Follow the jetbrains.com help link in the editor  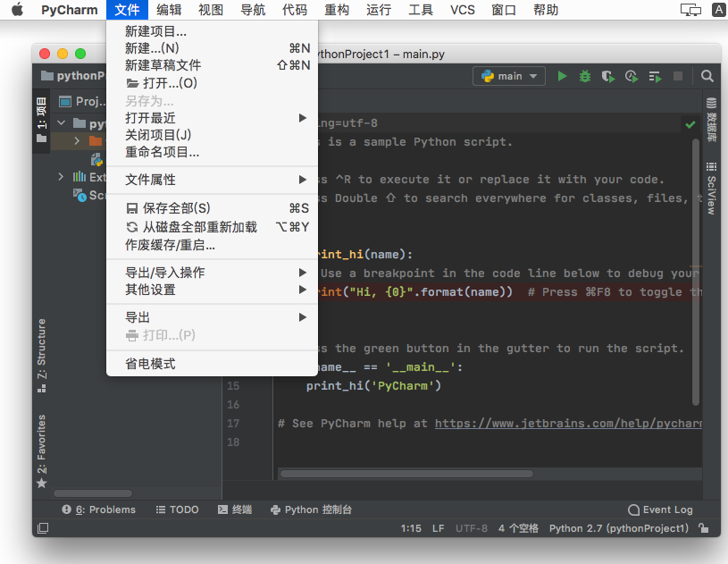point(568,424)
